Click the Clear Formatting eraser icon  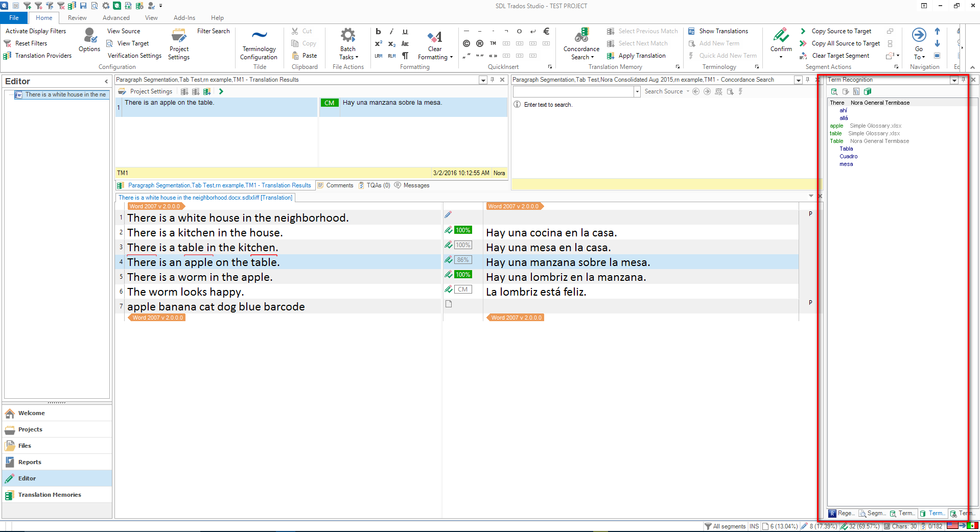[435, 37]
